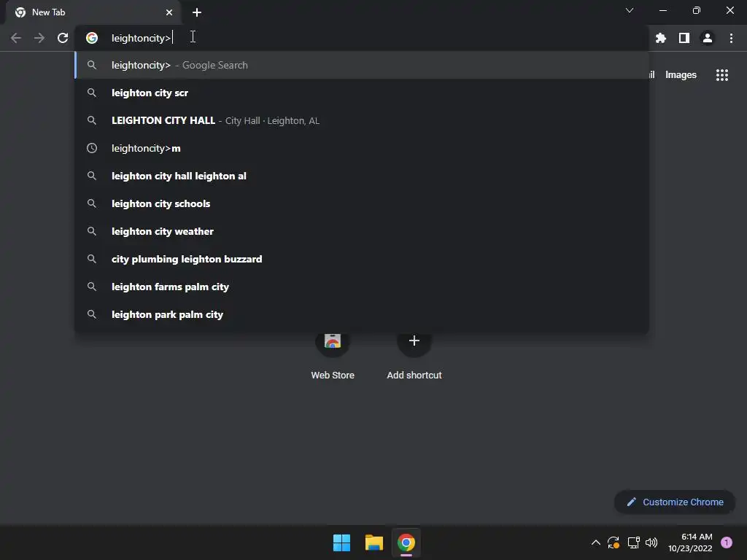Pick 'leighton city weather' suggestion
The width and height of the screenshot is (747, 560).
362,231
